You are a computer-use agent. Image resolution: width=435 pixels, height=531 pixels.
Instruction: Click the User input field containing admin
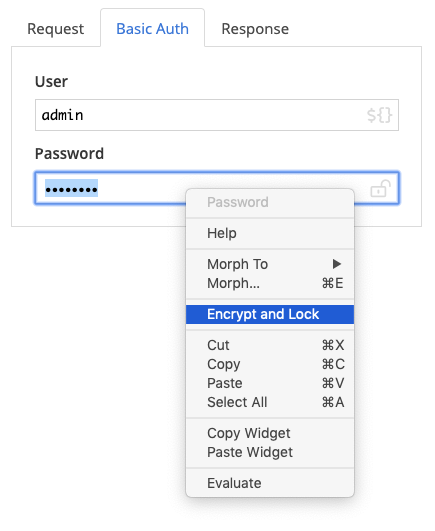(x=217, y=115)
